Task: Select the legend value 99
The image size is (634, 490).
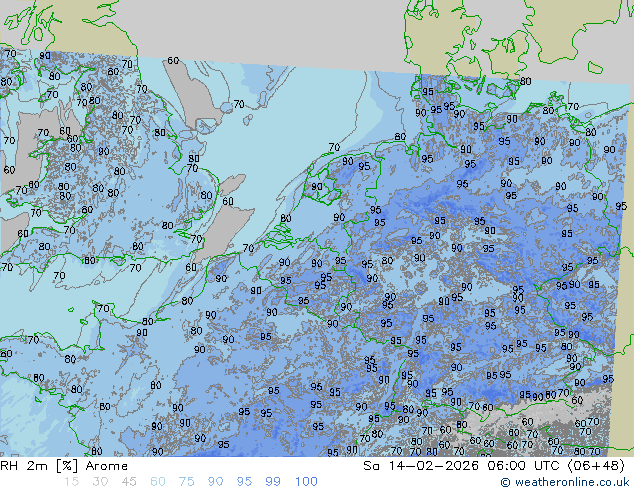Action: [273, 482]
